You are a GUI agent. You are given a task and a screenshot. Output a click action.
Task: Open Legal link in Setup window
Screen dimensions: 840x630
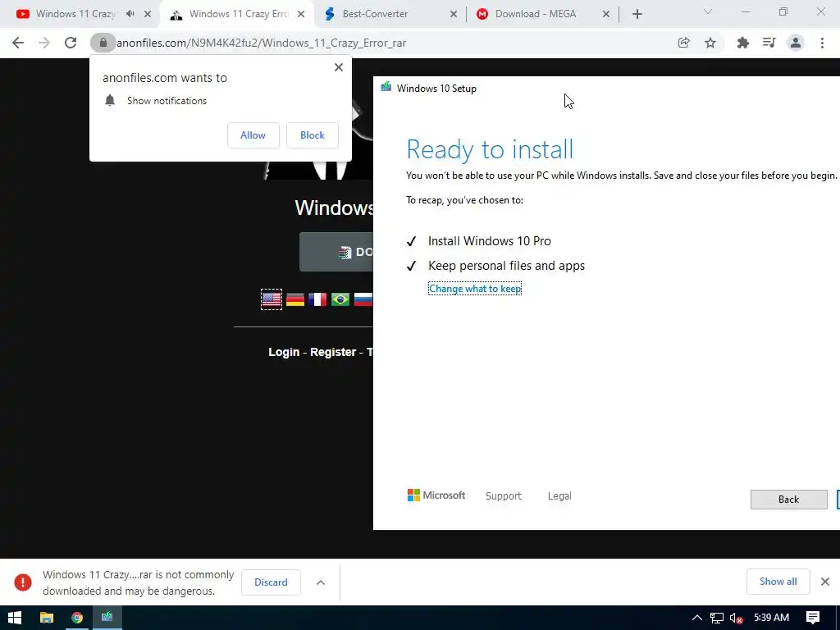pyautogui.click(x=559, y=496)
